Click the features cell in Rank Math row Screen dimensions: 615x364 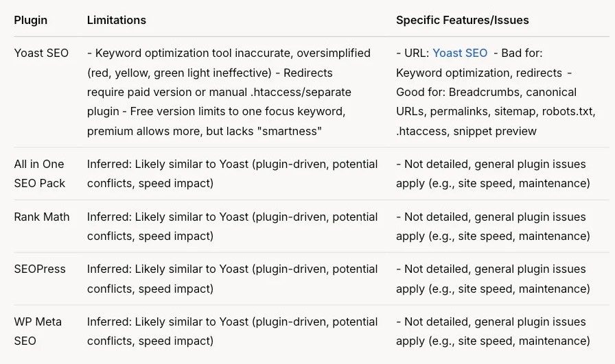(x=493, y=226)
